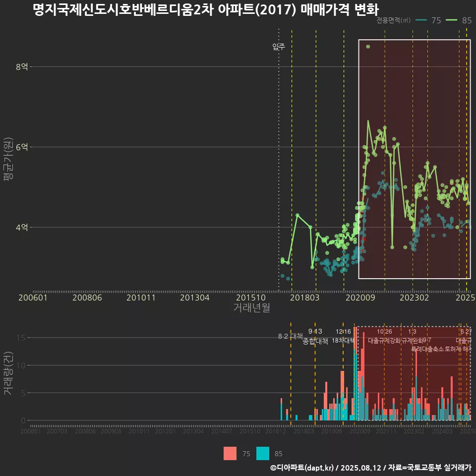Click the '6·27' policy date annotation
The image size is (476, 476).
click(466, 332)
